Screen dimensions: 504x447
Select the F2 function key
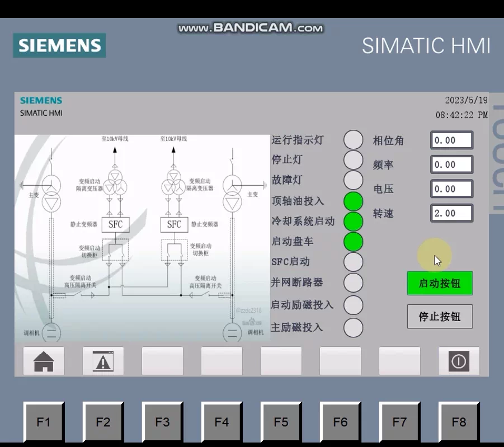103,422
